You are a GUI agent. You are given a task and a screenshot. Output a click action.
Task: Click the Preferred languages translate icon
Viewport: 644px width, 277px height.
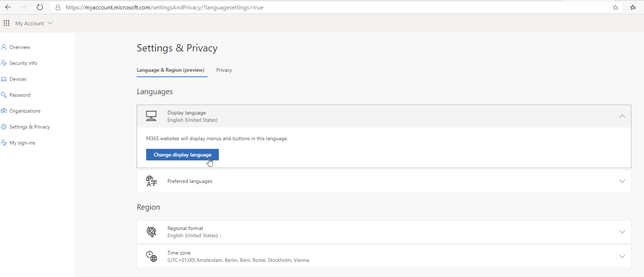tap(151, 181)
